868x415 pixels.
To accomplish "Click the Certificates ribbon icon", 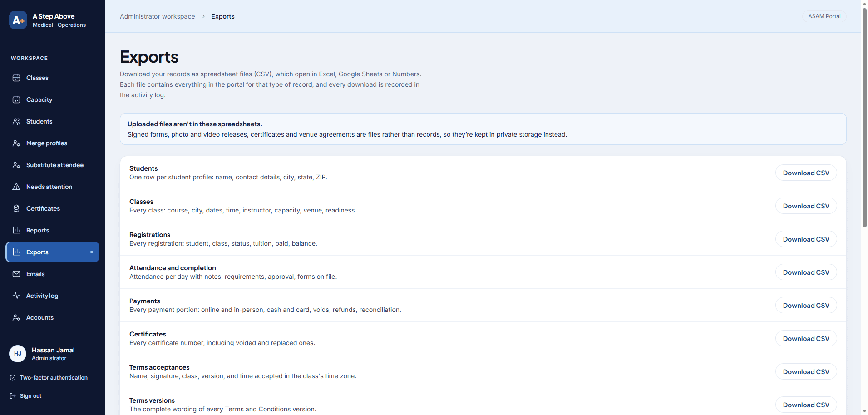I will [x=16, y=208].
